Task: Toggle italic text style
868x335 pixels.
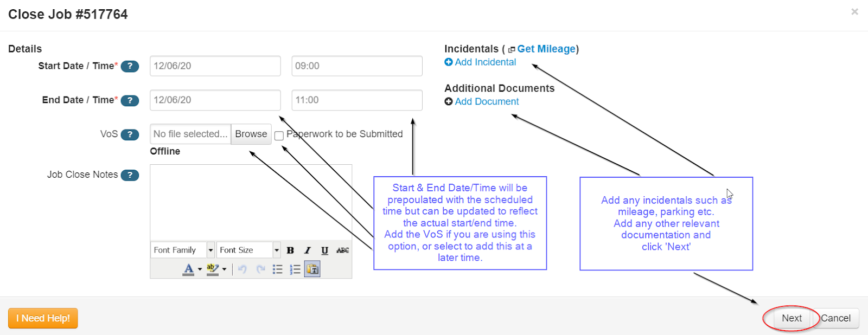Action: [308, 250]
